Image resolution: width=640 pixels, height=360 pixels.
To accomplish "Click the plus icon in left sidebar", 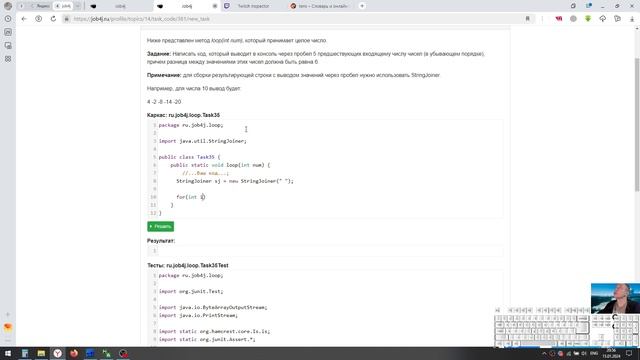I will tap(8, 314).
